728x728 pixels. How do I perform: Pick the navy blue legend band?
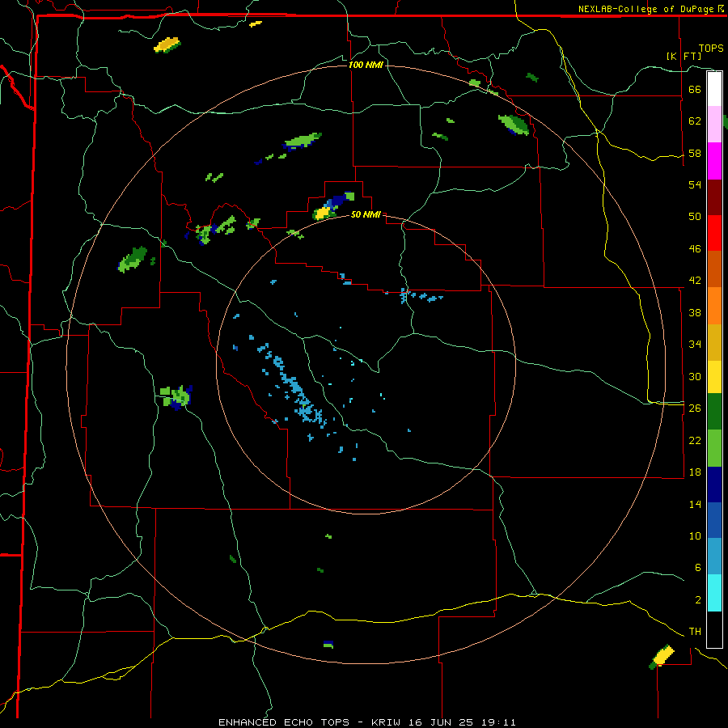(714, 485)
